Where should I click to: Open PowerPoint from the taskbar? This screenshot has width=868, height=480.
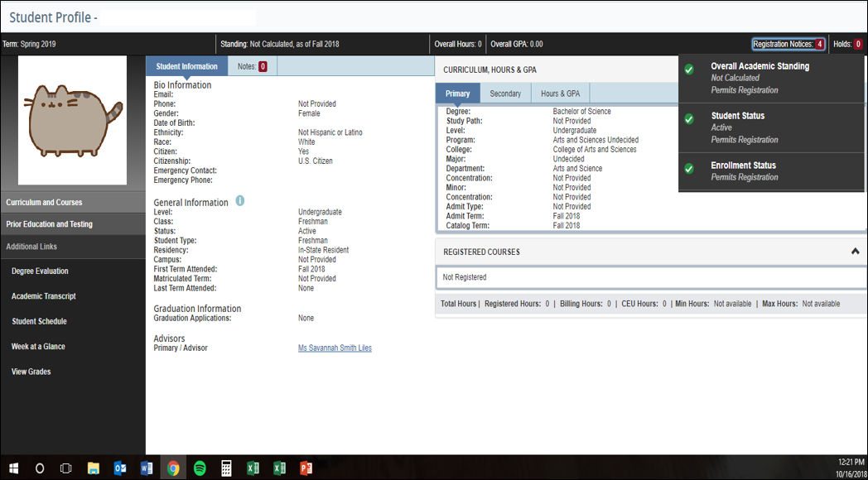coord(306,468)
